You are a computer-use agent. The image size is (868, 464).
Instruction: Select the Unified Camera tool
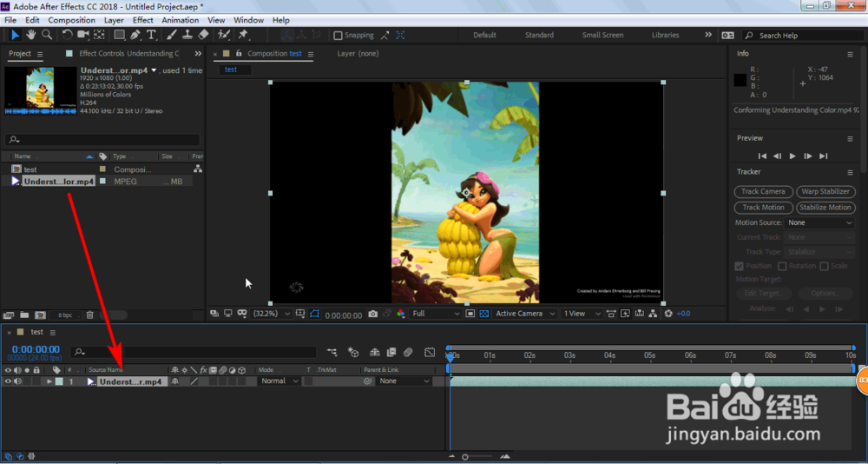point(83,35)
